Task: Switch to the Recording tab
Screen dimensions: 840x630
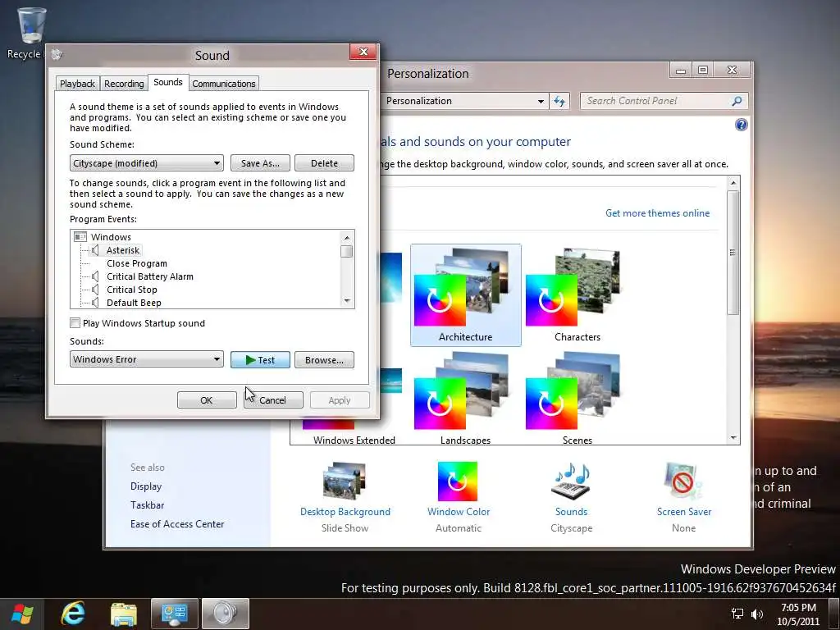Action: [124, 84]
